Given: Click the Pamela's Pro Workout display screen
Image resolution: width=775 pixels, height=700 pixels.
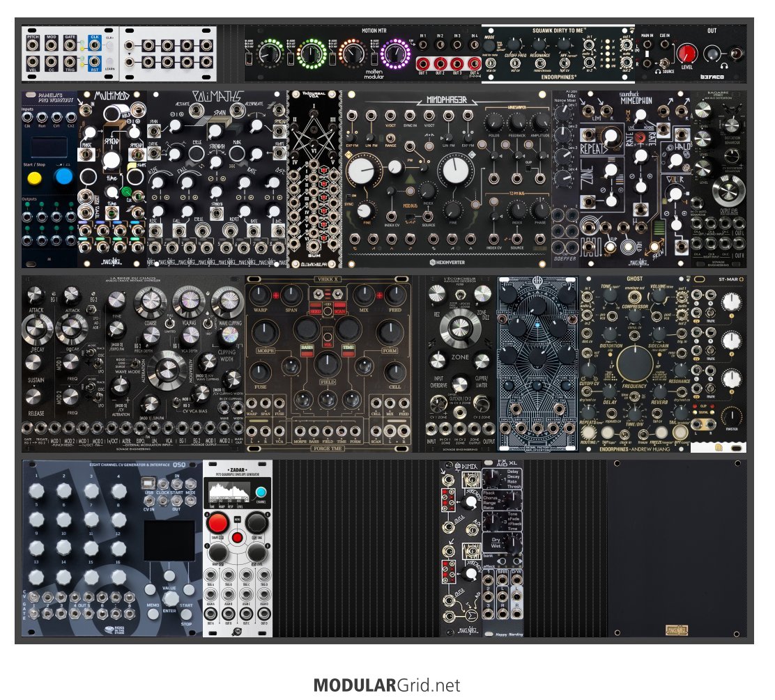Looking at the screenshot, I should point(49,147).
